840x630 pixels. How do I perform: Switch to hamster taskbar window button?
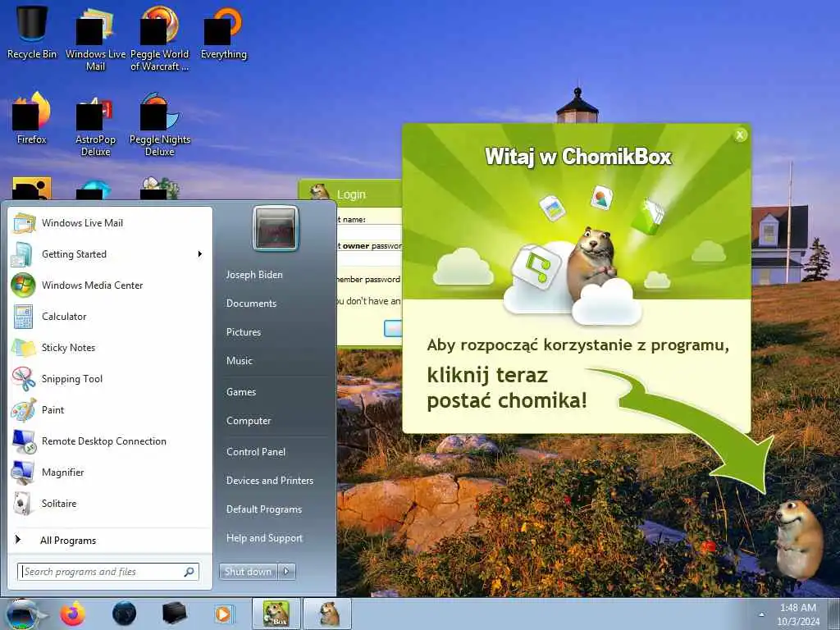tap(328, 614)
